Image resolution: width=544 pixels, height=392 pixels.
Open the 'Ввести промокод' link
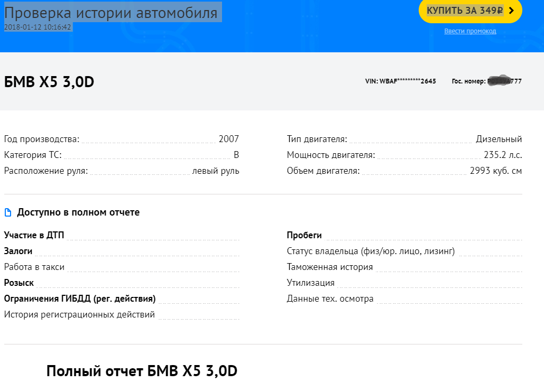coord(470,31)
